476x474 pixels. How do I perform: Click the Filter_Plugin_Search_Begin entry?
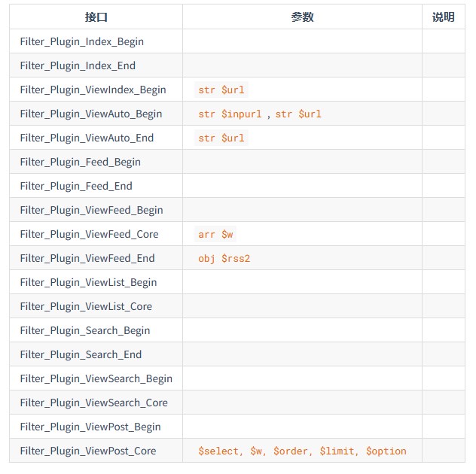pyautogui.click(x=85, y=330)
